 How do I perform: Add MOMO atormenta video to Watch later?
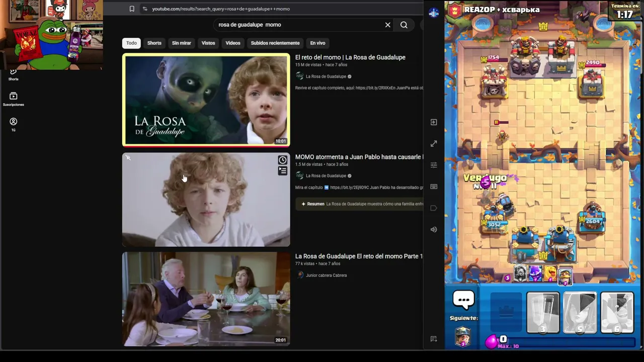[x=283, y=160]
